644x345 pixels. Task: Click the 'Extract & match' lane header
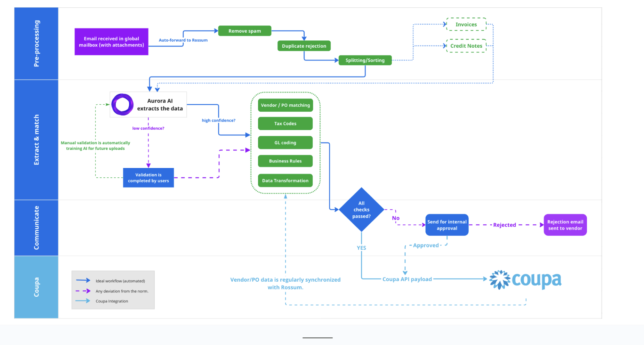[36, 140]
